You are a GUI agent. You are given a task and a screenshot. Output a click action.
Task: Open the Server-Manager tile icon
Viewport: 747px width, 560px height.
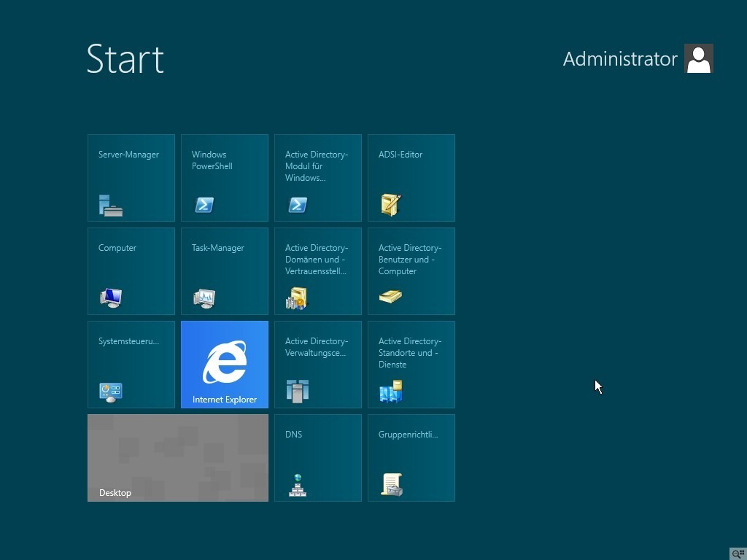pos(111,205)
